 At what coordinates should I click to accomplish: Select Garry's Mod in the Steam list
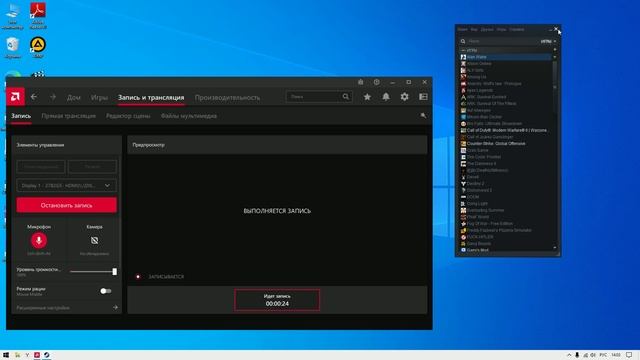click(x=507, y=250)
